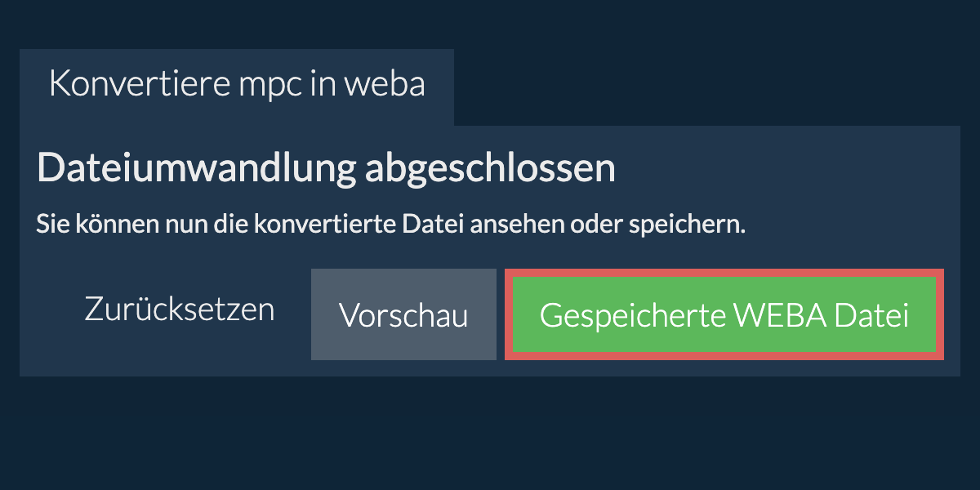Image resolution: width=980 pixels, height=490 pixels.
Task: Click the "Dateiumwandlung abgeschlossen" heading
Action: click(x=326, y=169)
